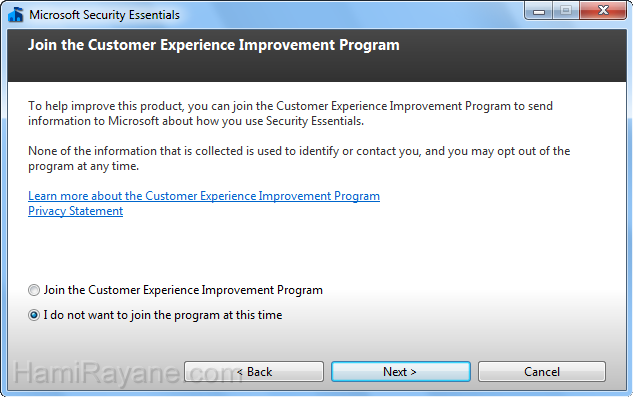Viewport: 633px width, 397px height.
Task: Cancel the installation wizard
Action: [x=542, y=372]
